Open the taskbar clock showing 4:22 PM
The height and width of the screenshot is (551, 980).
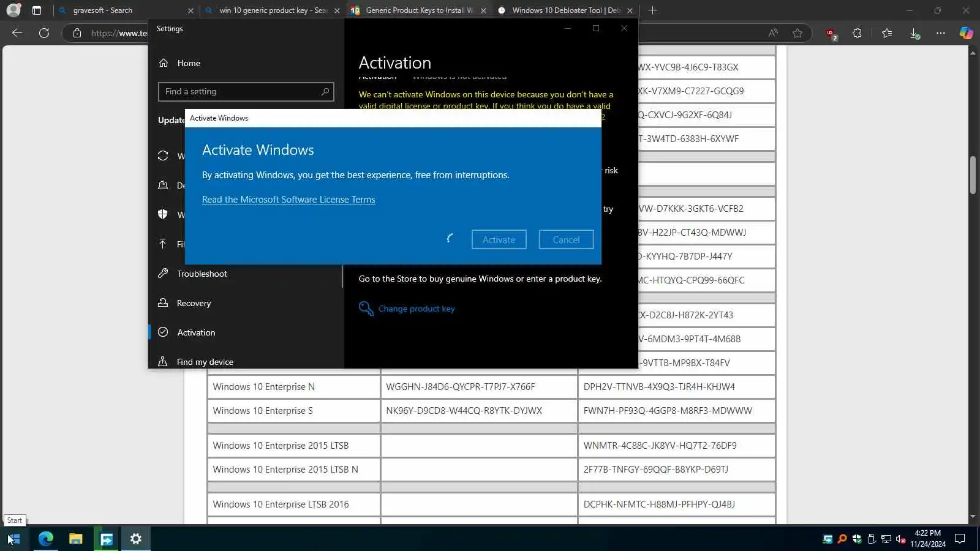click(927, 539)
